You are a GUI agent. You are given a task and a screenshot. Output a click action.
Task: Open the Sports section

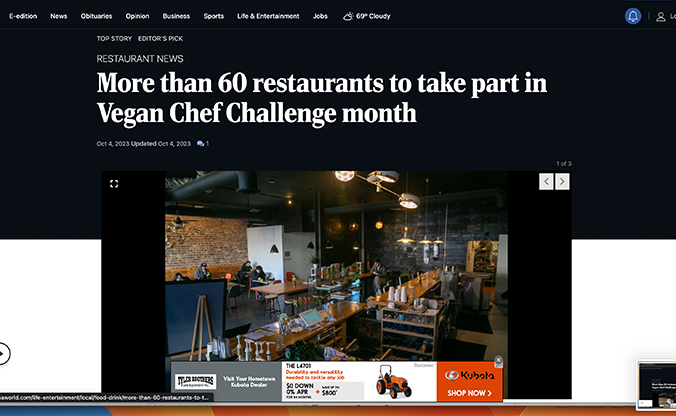214,16
